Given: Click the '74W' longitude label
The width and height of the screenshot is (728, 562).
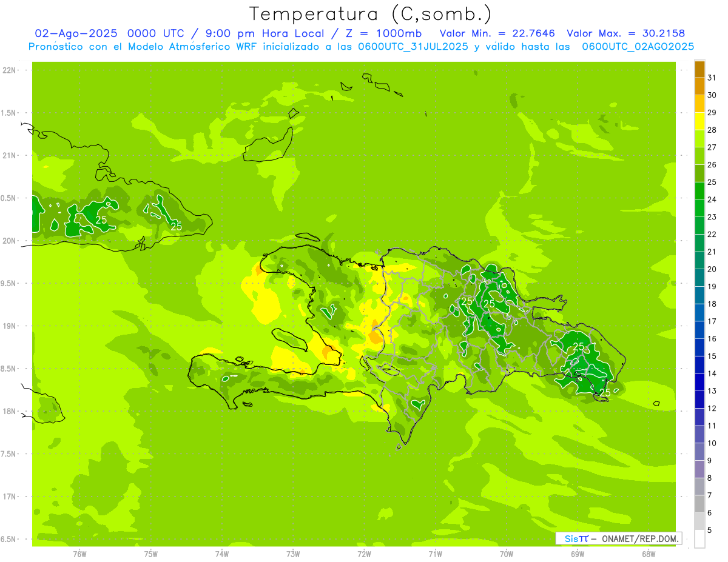Looking at the screenshot, I should tap(222, 554).
